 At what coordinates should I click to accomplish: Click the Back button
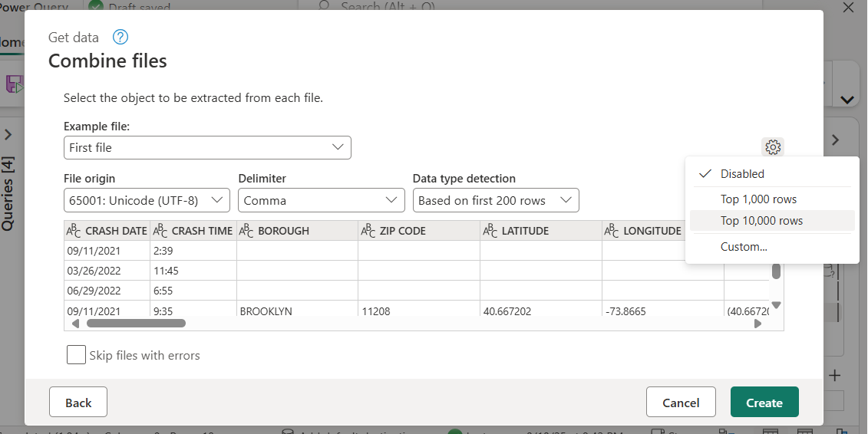coord(78,402)
